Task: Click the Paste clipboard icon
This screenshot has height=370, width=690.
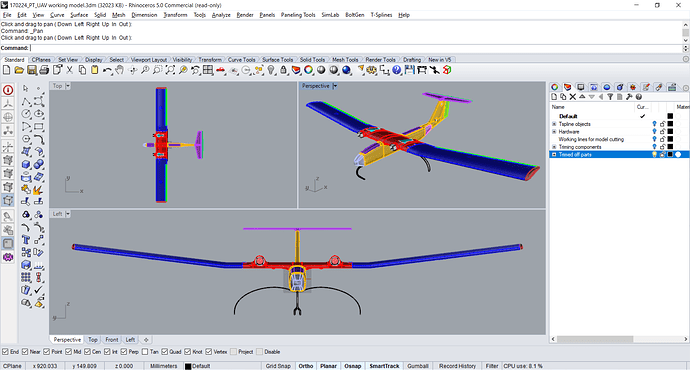Action: click(95, 70)
